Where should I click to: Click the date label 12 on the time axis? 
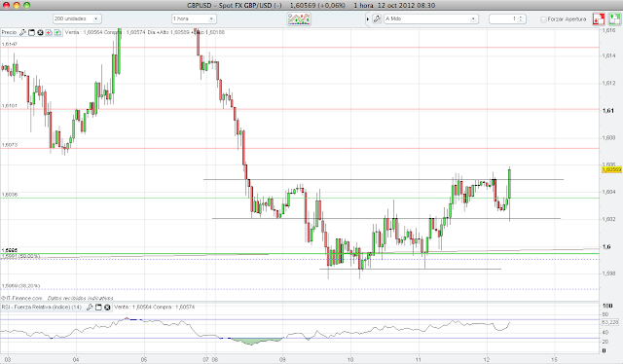tap(487, 360)
